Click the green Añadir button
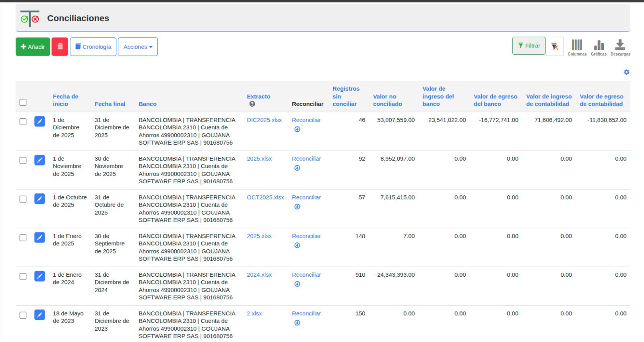 [33, 47]
